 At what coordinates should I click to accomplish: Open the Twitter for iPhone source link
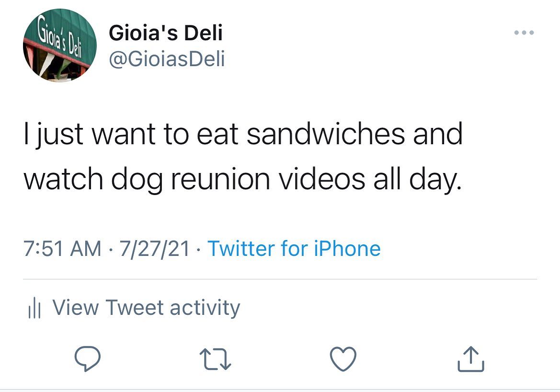click(x=294, y=249)
